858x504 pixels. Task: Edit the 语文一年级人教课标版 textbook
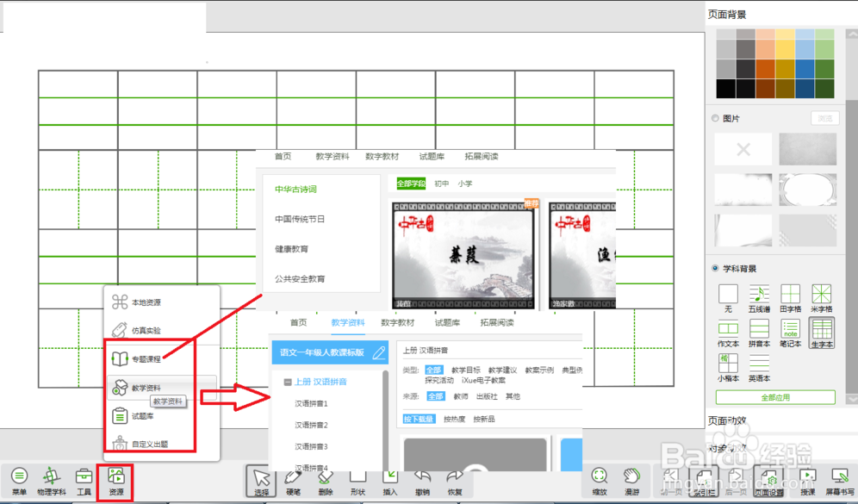click(x=379, y=353)
